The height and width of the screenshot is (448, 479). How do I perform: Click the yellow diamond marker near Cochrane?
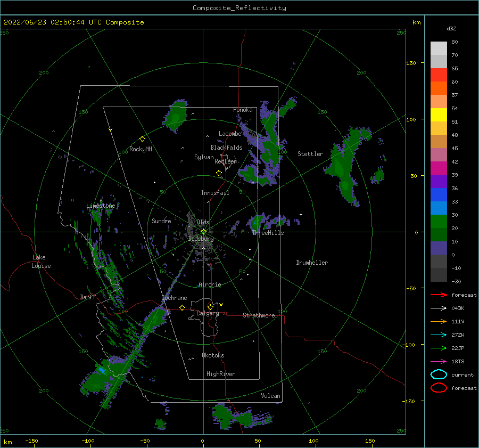[x=183, y=307]
